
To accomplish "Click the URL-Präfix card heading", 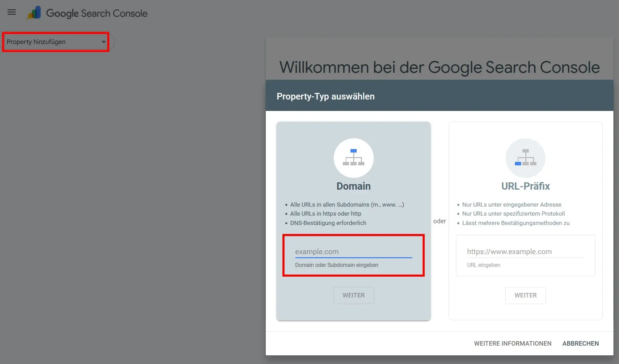I will click(525, 186).
